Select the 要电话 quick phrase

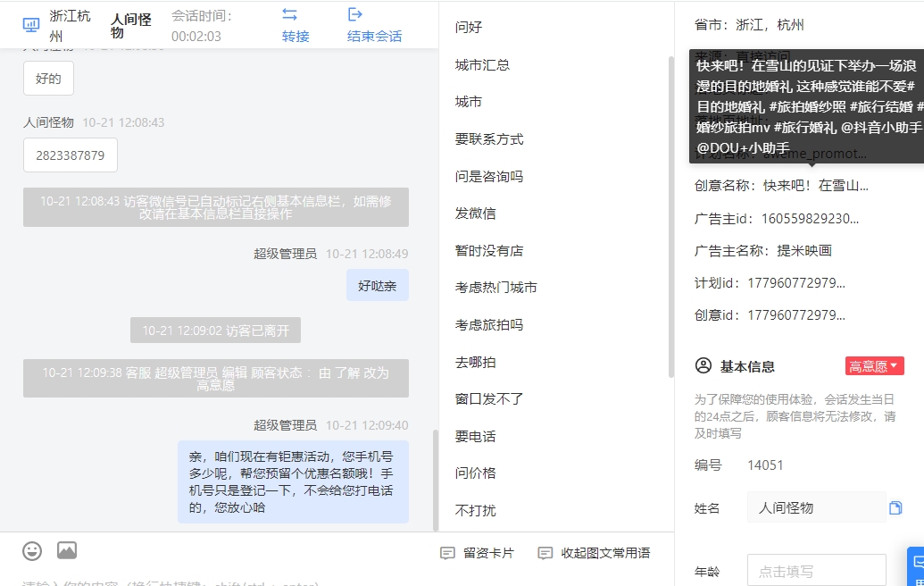click(x=475, y=436)
